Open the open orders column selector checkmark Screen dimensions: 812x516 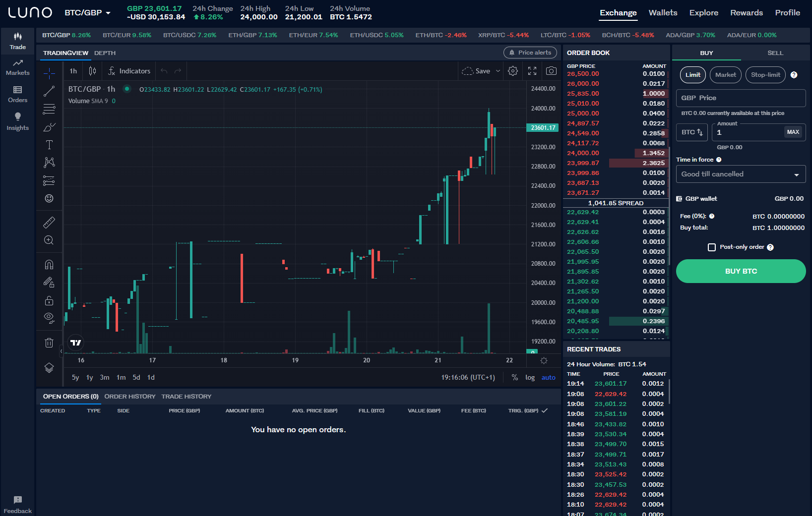click(545, 410)
